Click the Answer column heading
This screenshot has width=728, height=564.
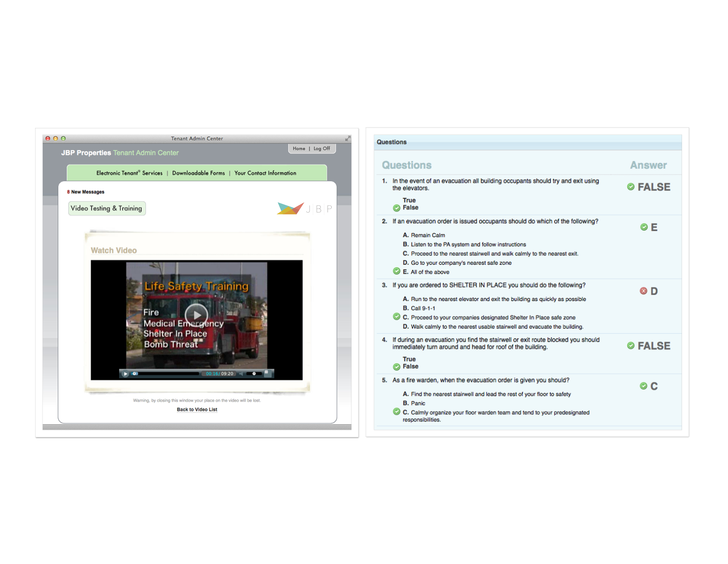(x=648, y=165)
